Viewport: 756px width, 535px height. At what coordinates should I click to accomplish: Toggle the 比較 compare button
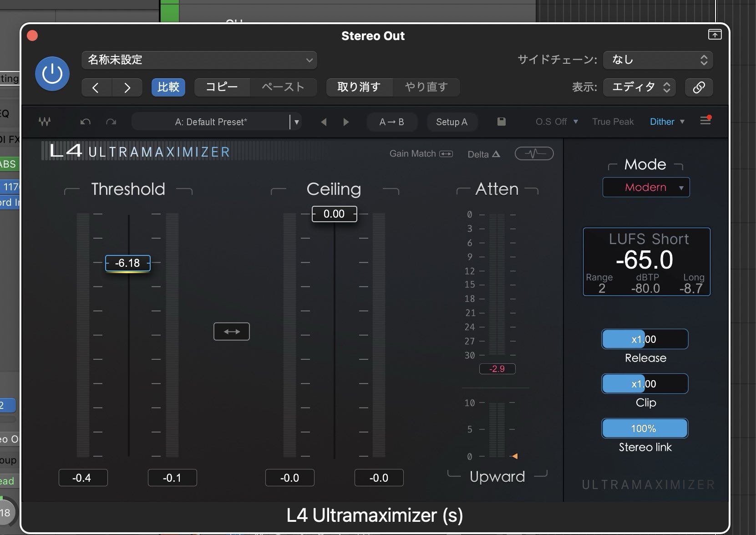click(168, 87)
